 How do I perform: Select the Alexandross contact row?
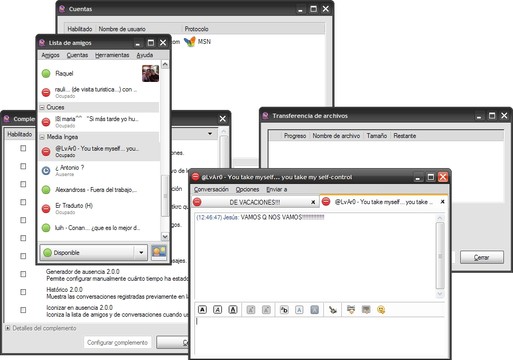(99, 190)
